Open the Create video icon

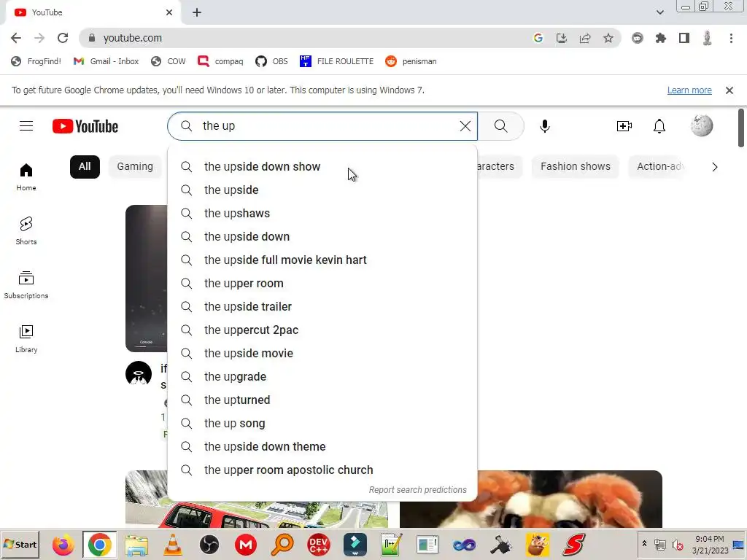624,126
